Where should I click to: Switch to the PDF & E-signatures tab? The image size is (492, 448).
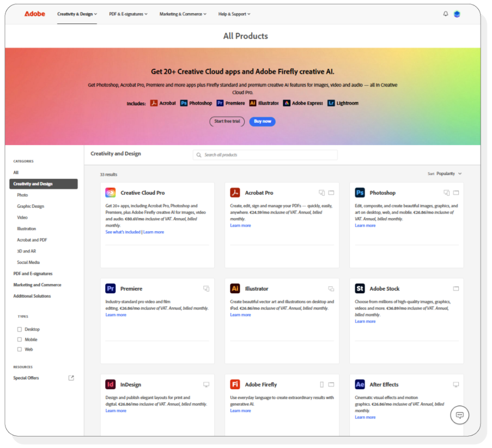(129, 14)
